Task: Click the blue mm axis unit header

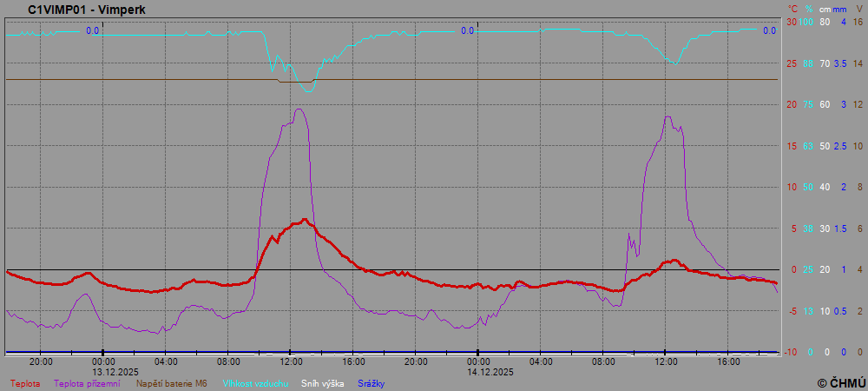Action: click(840, 9)
